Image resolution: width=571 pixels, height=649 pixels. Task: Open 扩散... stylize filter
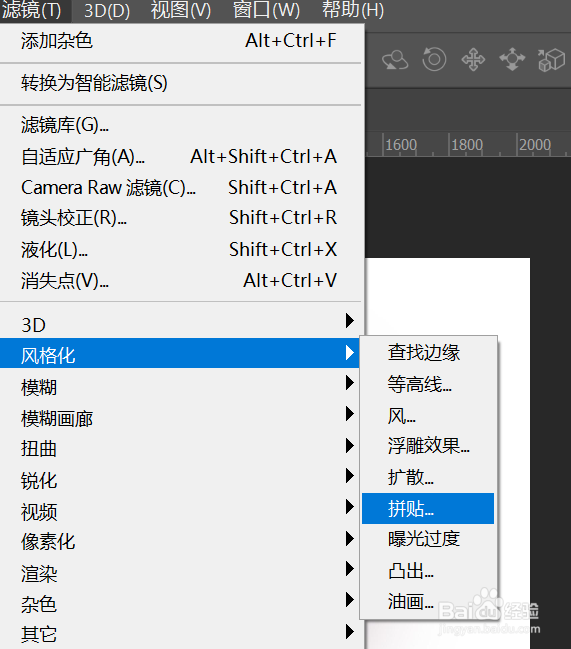[x=428, y=477]
